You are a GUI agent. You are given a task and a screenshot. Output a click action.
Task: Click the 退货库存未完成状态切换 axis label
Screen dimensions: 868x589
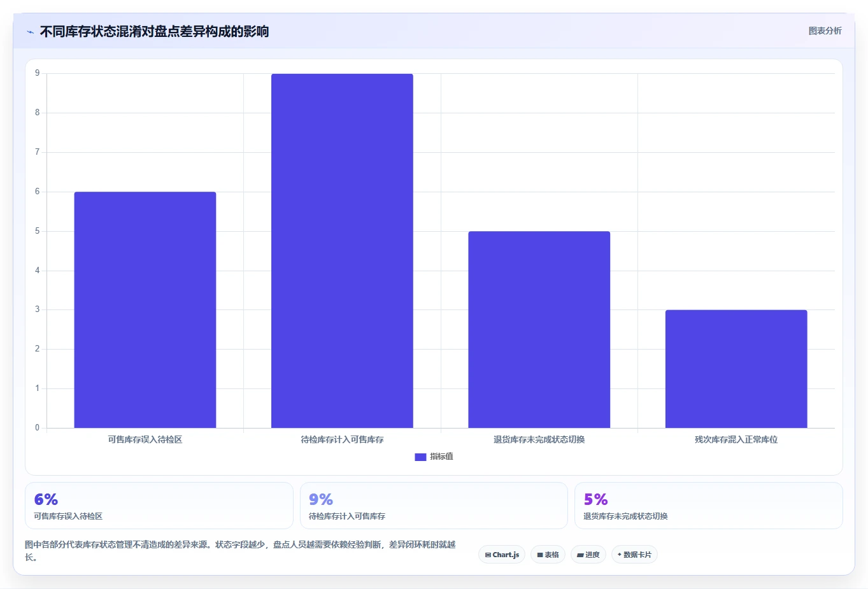(539, 439)
